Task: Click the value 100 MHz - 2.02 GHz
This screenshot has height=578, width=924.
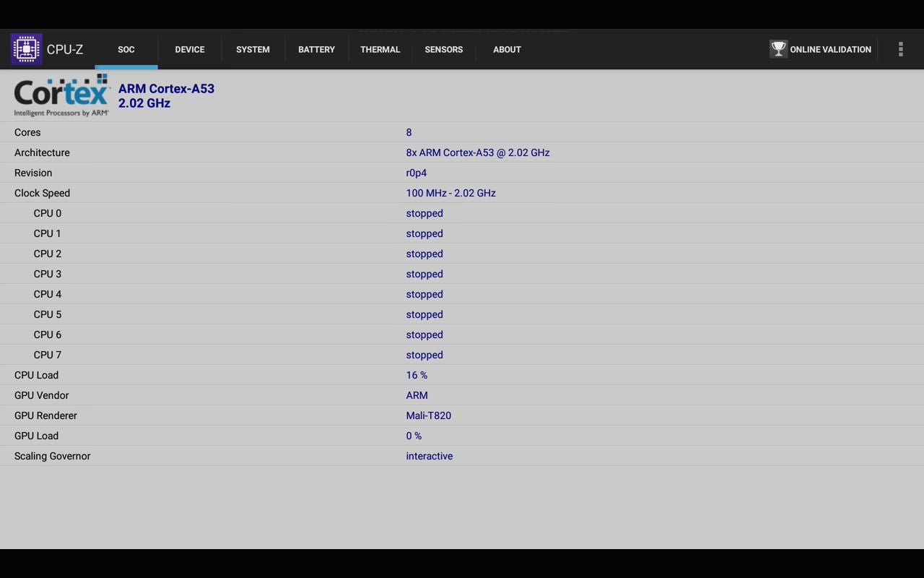Action: click(451, 193)
